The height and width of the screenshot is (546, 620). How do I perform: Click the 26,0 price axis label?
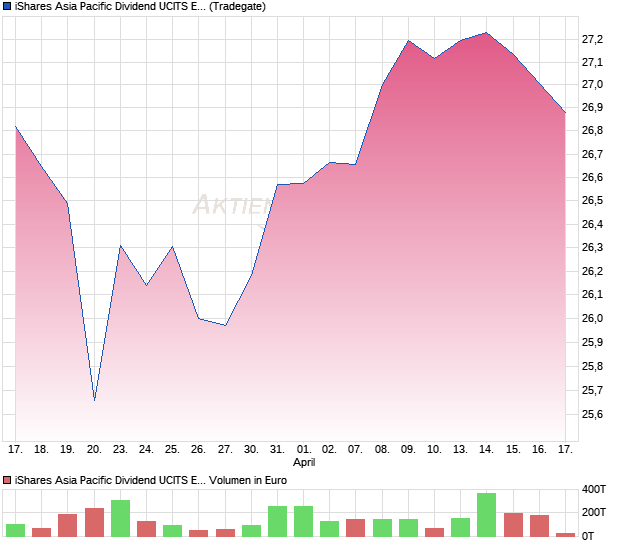(592, 318)
